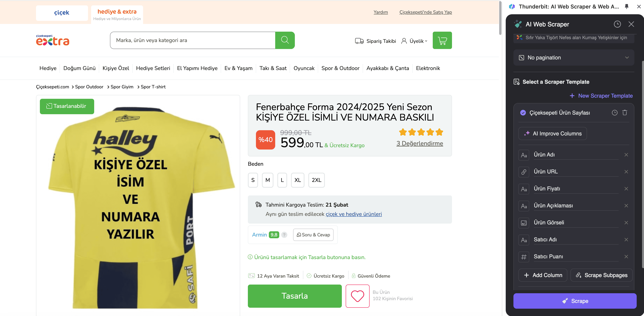
Task: Open scraper history clock icon in header
Action: coord(617,24)
